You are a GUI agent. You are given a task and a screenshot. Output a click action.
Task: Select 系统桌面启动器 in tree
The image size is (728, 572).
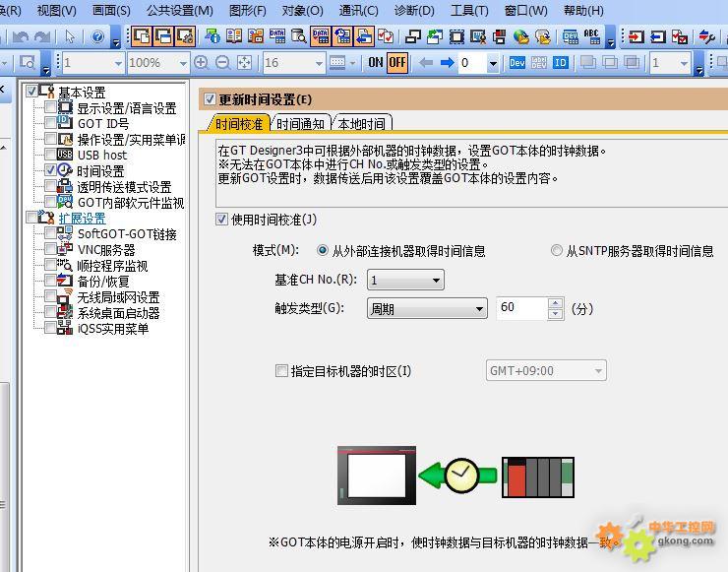pos(118,313)
